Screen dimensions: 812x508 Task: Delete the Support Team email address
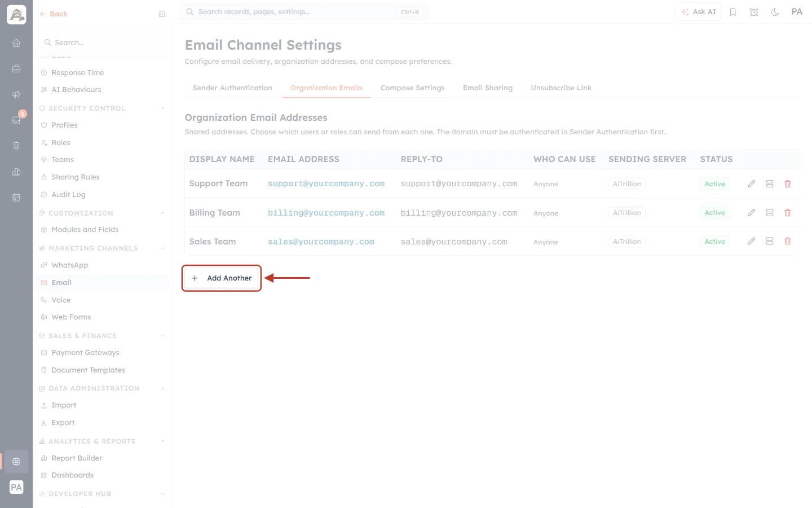point(788,184)
